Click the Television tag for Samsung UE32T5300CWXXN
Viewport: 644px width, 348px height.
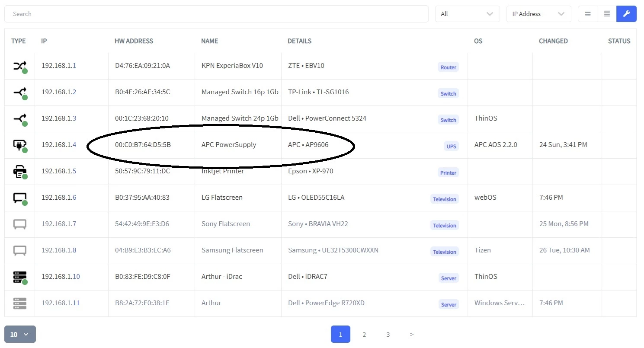point(445,252)
